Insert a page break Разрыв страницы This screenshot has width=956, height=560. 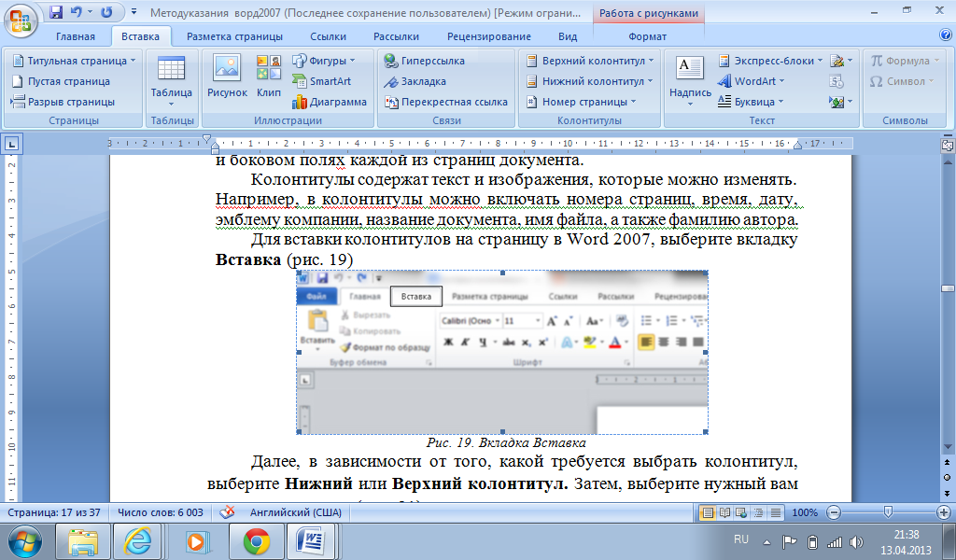point(63,102)
